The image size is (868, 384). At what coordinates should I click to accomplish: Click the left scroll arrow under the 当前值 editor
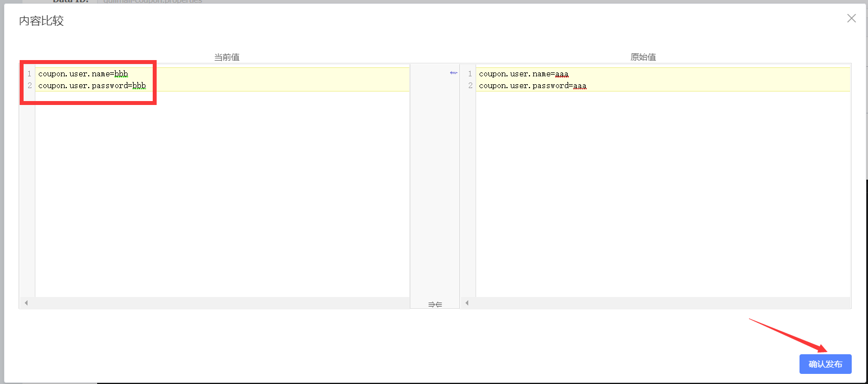(26, 303)
